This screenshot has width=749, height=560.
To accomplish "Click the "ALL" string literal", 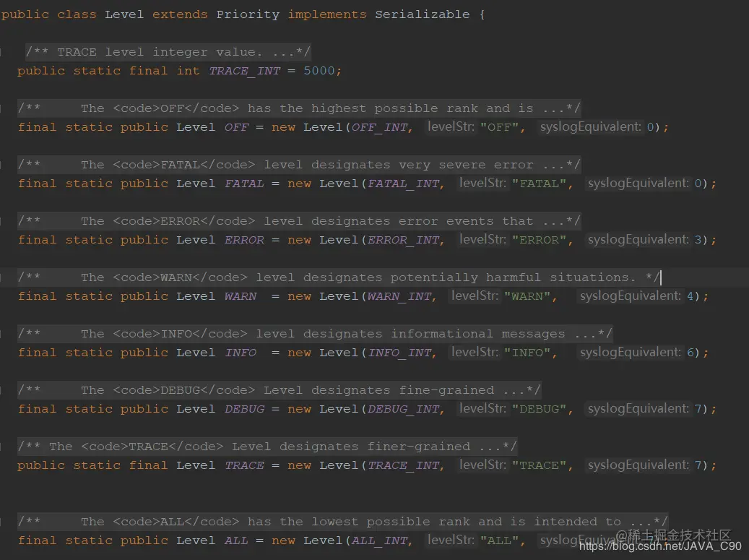I will [498, 540].
